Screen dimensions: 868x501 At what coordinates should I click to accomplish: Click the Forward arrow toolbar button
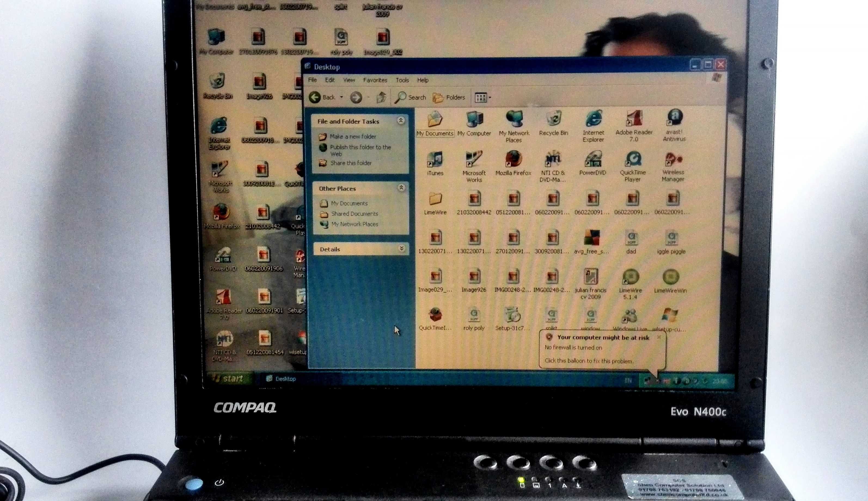pyautogui.click(x=356, y=97)
